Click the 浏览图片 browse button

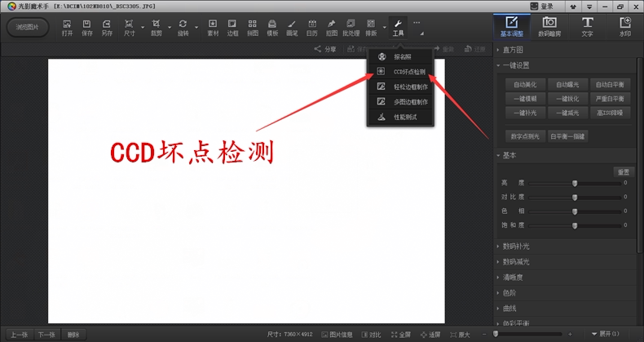(28, 28)
